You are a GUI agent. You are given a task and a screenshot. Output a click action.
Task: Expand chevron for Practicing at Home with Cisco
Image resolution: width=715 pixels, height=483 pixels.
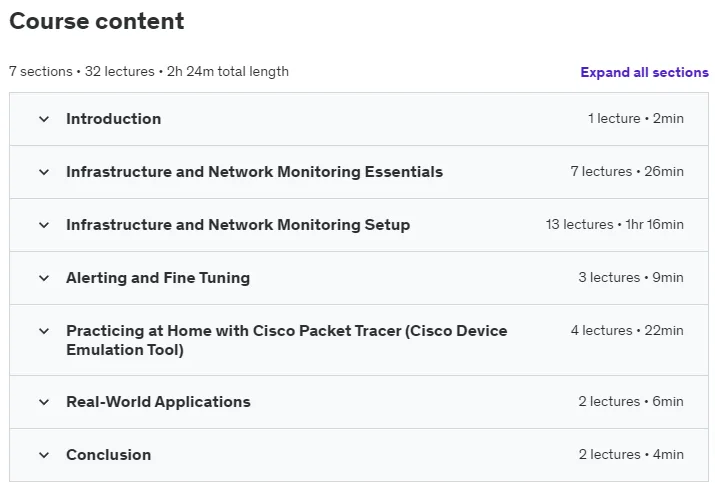point(44,331)
